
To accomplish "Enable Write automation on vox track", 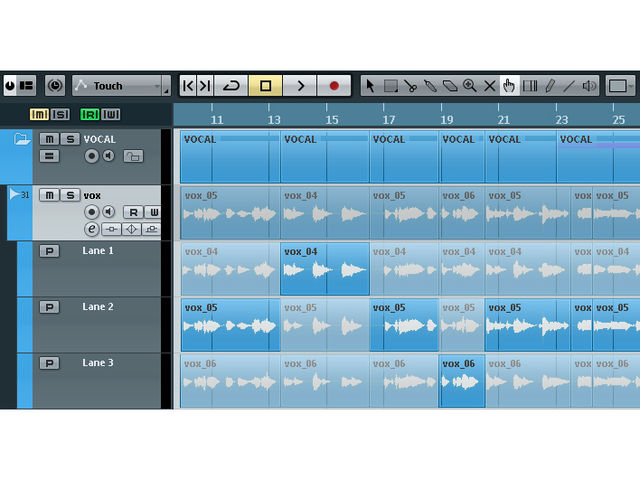I will [x=153, y=212].
